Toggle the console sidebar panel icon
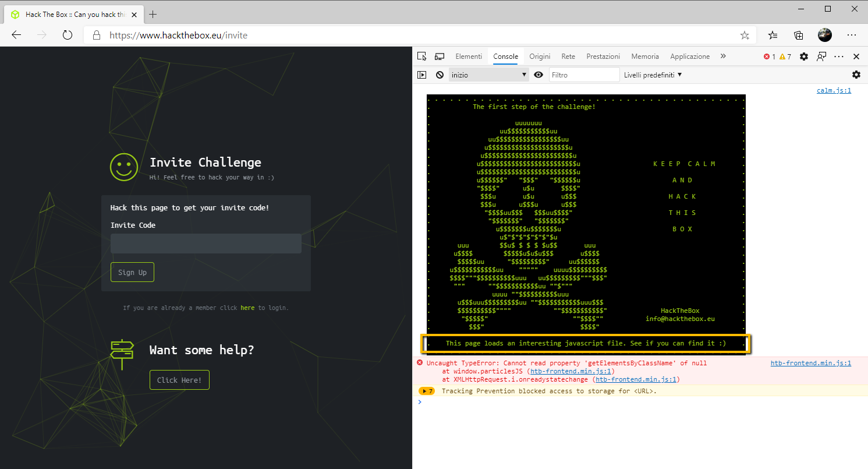 point(422,75)
